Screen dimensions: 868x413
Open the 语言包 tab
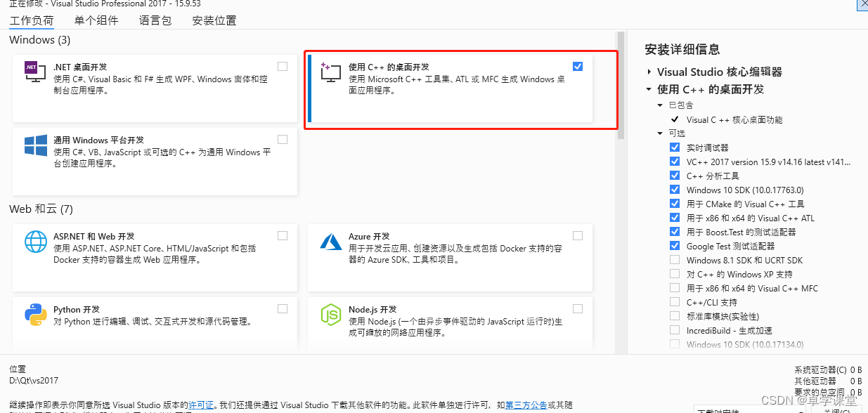(155, 20)
